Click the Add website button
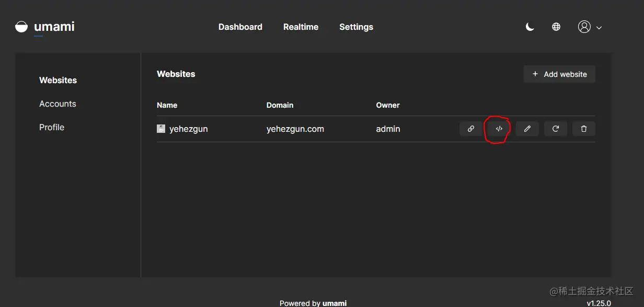This screenshot has height=307, width=644. [559, 74]
